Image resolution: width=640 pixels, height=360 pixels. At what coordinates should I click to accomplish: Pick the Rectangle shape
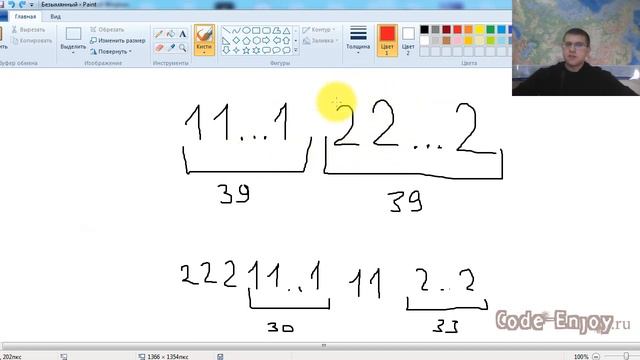pyautogui.click(x=256, y=31)
